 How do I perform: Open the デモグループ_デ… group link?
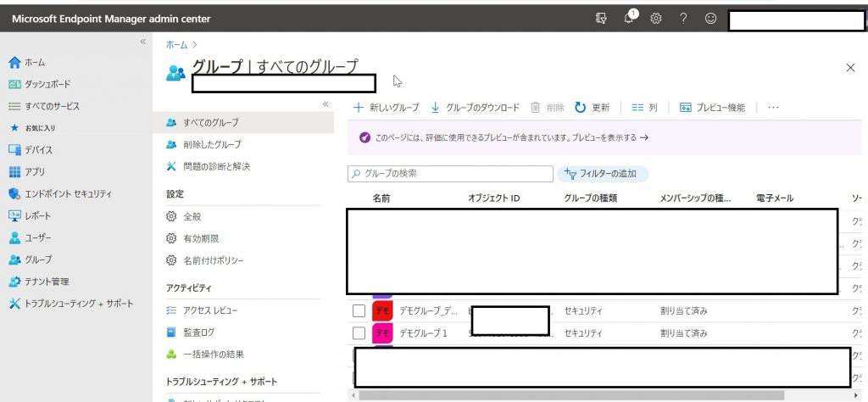(x=428, y=311)
